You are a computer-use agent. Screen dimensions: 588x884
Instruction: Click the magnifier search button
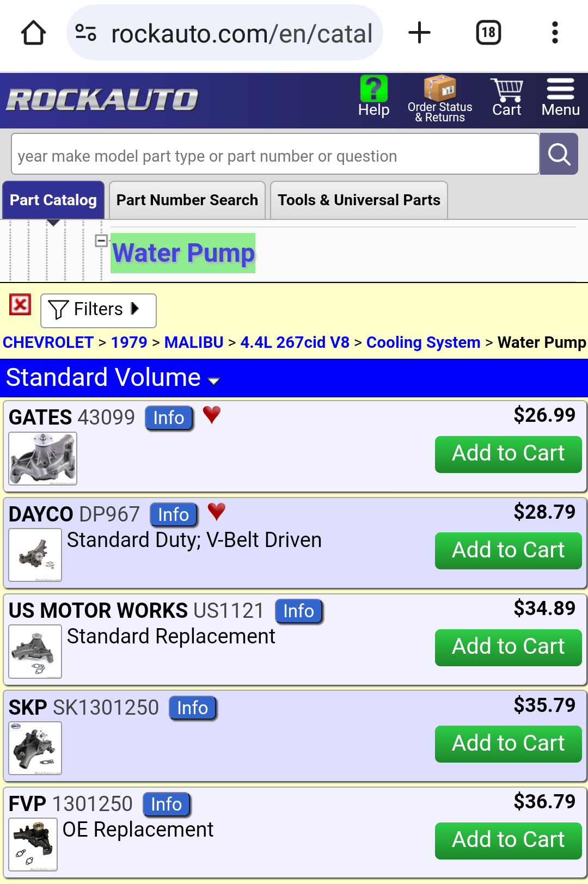pos(559,155)
